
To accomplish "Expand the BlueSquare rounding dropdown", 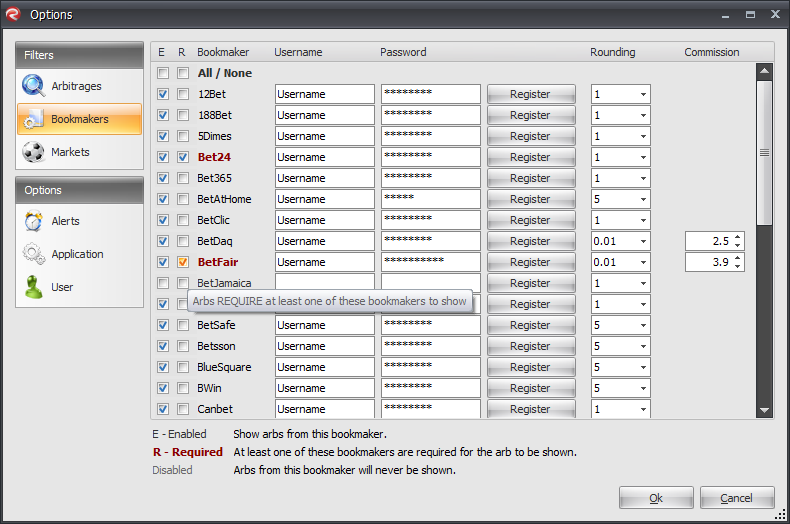I will click(x=643, y=367).
